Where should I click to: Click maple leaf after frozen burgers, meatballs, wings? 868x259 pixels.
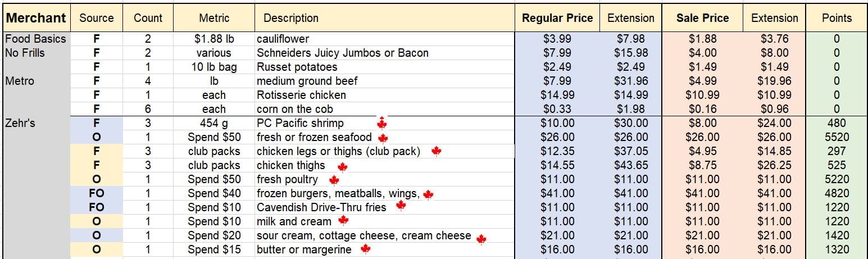coord(428,194)
